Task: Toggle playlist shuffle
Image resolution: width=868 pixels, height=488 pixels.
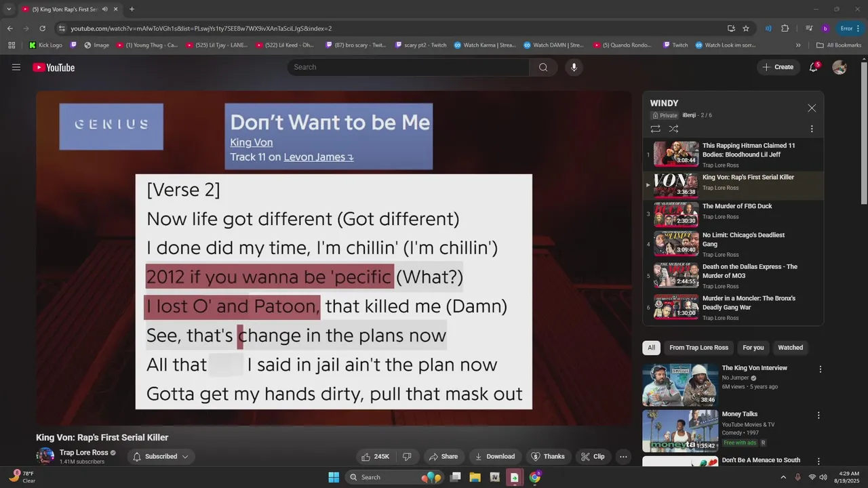Action: [x=673, y=129]
